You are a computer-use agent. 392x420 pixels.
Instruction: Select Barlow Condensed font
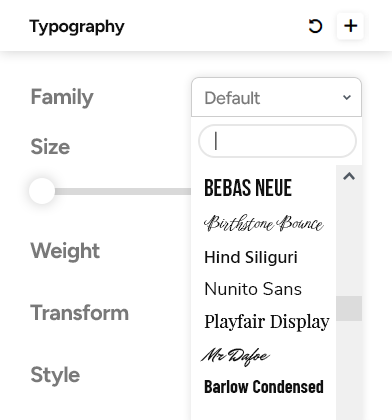(x=264, y=387)
